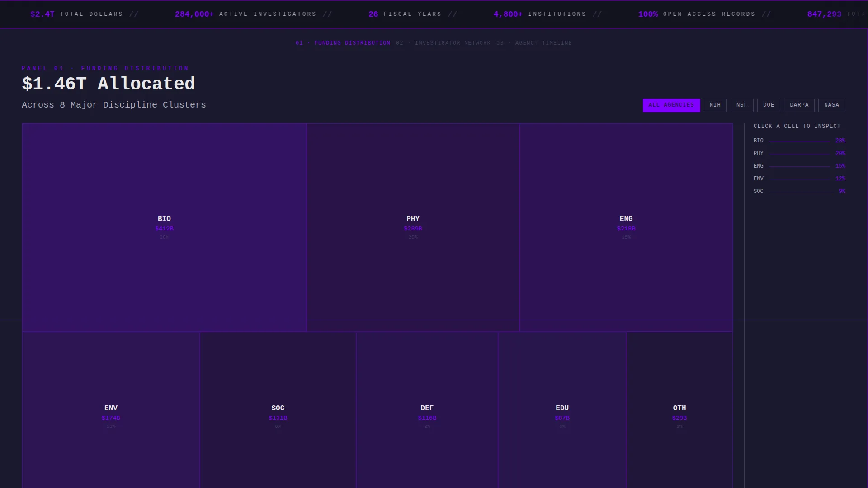This screenshot has width=868, height=488.
Task: Click the 847,293 ticker stat
Action: 837,14
